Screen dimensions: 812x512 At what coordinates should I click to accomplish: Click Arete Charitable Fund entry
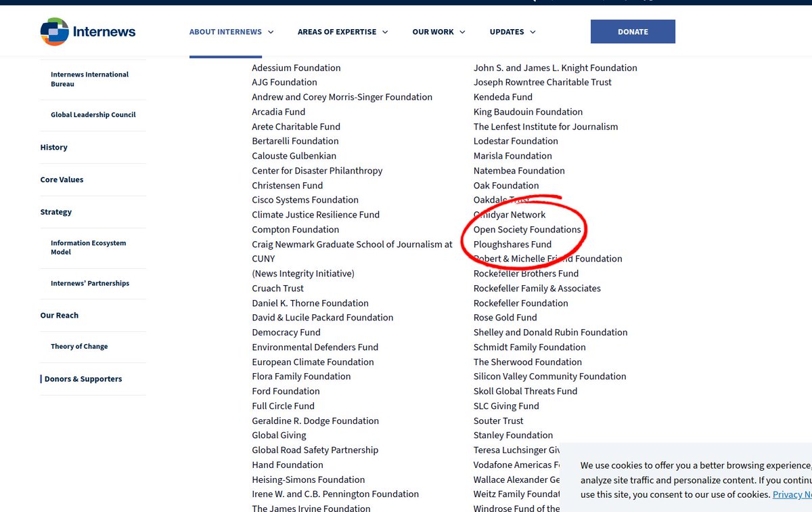point(296,127)
